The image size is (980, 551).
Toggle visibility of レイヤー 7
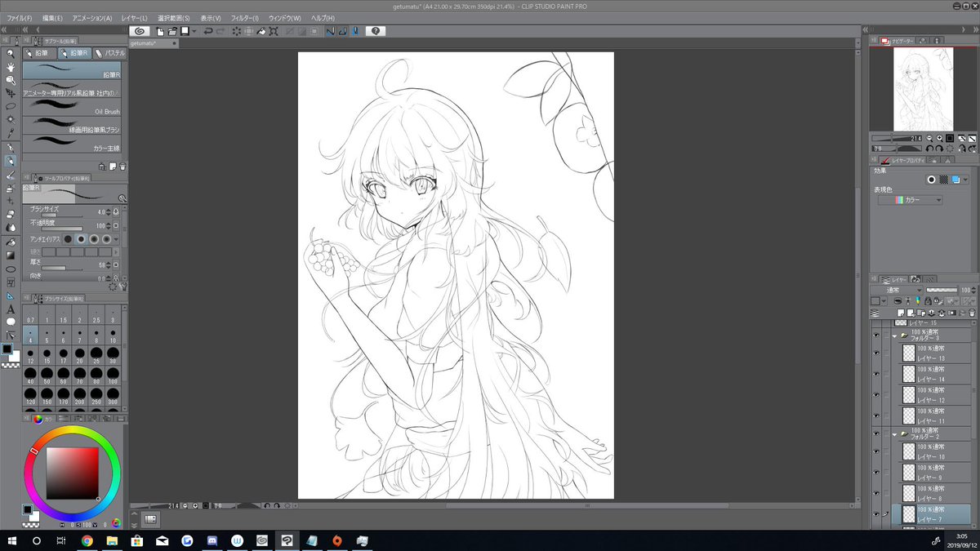tap(876, 514)
